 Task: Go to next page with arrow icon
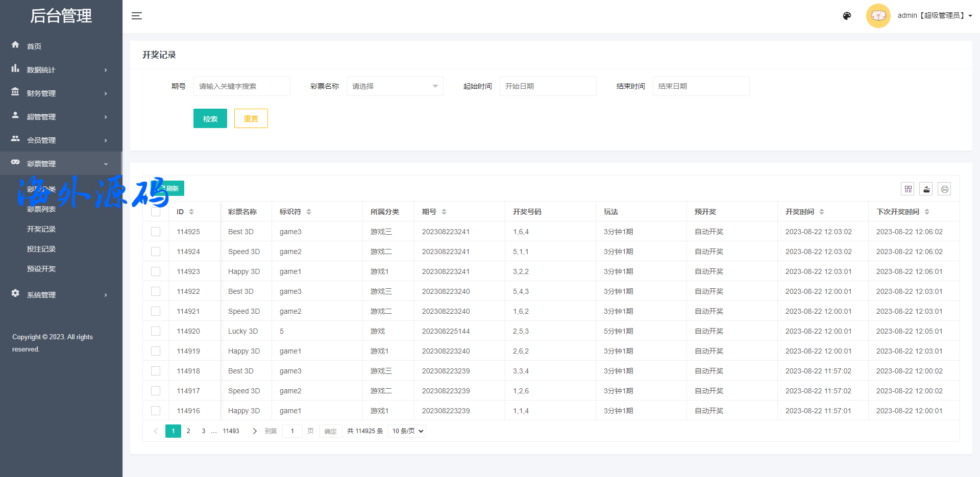click(255, 431)
